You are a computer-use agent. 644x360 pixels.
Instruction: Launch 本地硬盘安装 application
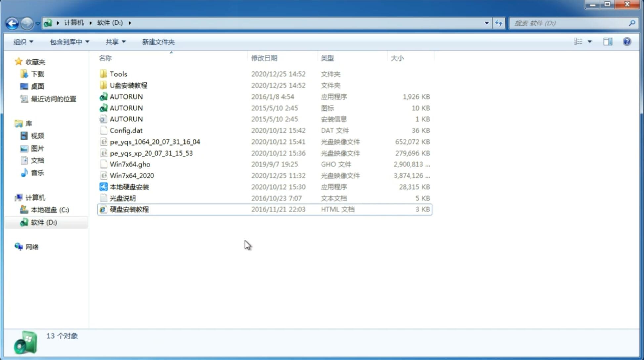(129, 187)
